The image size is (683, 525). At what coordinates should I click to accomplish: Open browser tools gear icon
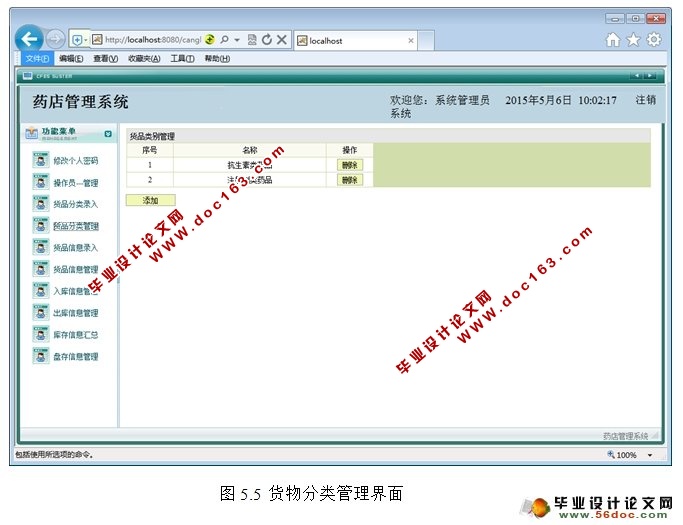tap(654, 40)
